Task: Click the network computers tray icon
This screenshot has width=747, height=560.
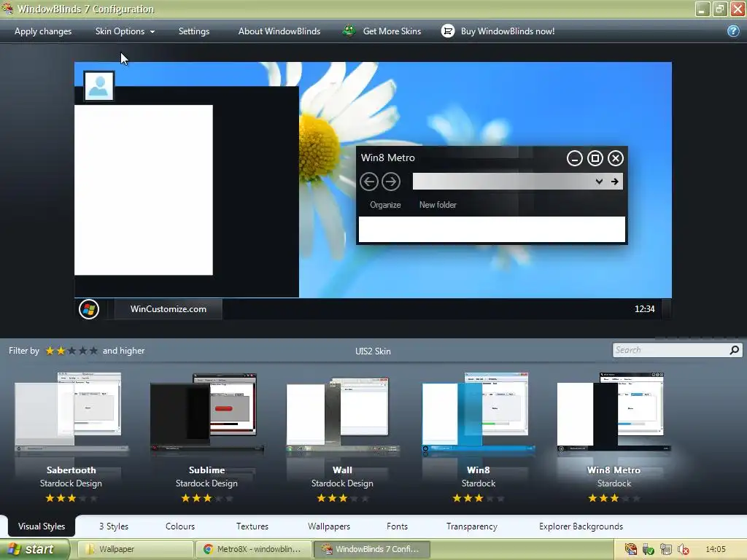Action: click(x=666, y=550)
